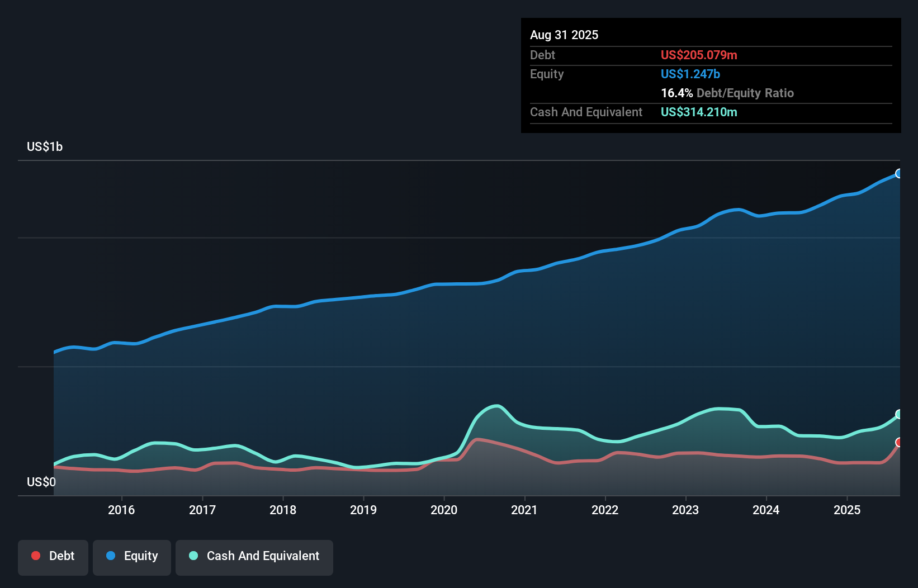Click the US$1b y-axis label
The width and height of the screenshot is (918, 588).
click(x=45, y=147)
